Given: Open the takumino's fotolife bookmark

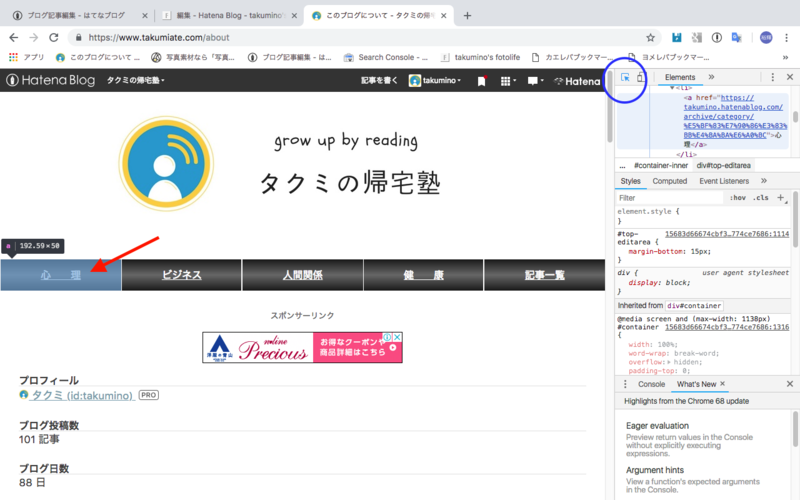Looking at the screenshot, I should point(481,57).
